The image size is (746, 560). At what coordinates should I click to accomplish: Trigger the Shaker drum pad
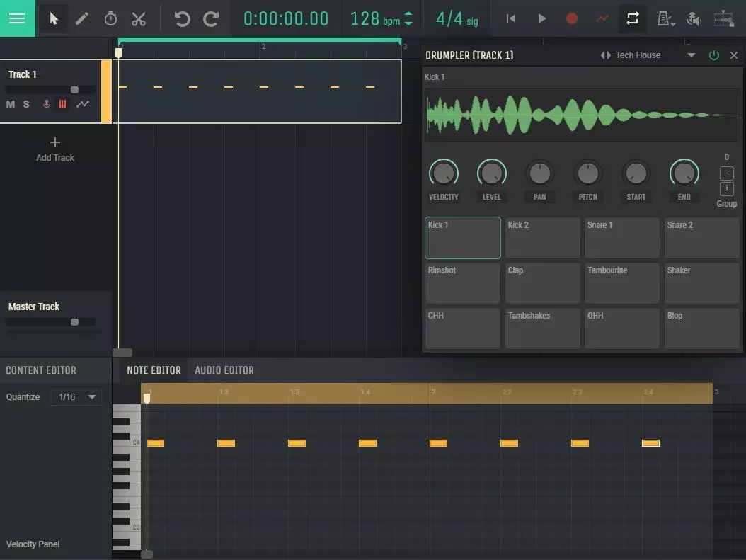[x=701, y=283]
